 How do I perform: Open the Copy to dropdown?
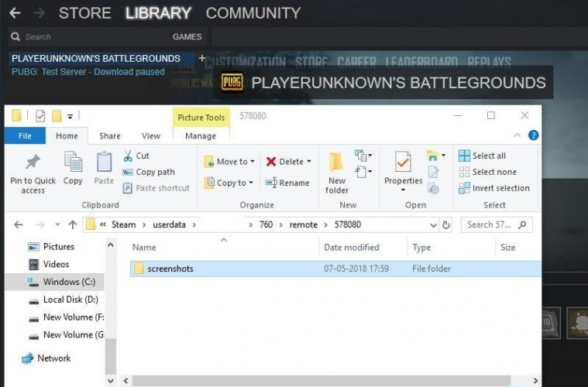pyautogui.click(x=229, y=183)
